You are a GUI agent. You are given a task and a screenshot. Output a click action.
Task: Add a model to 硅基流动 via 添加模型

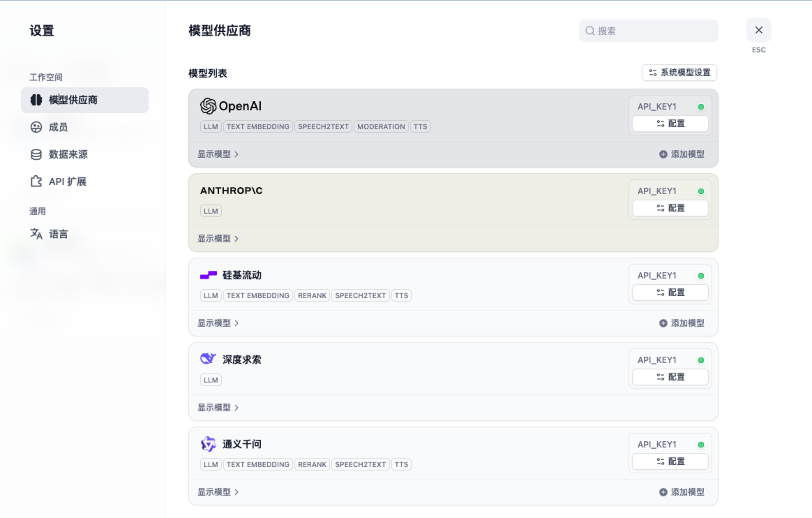coord(682,323)
